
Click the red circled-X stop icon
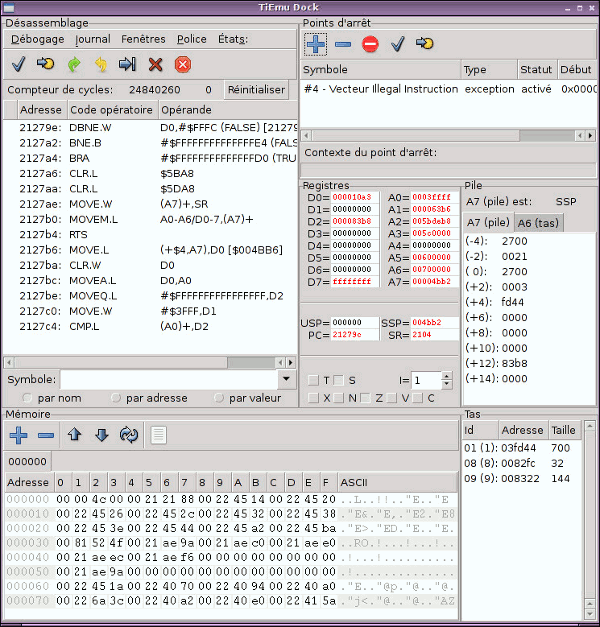183,64
